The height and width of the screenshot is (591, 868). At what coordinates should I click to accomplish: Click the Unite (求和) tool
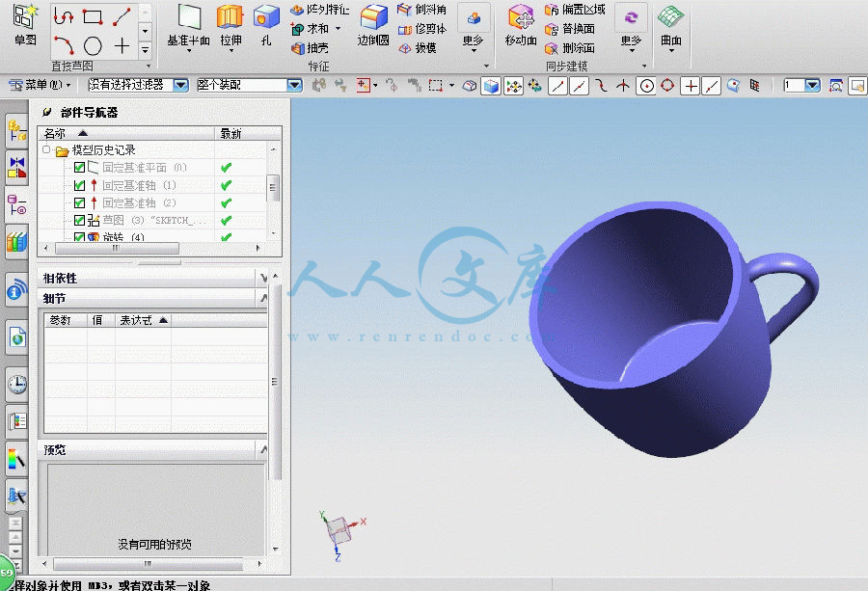[311, 29]
